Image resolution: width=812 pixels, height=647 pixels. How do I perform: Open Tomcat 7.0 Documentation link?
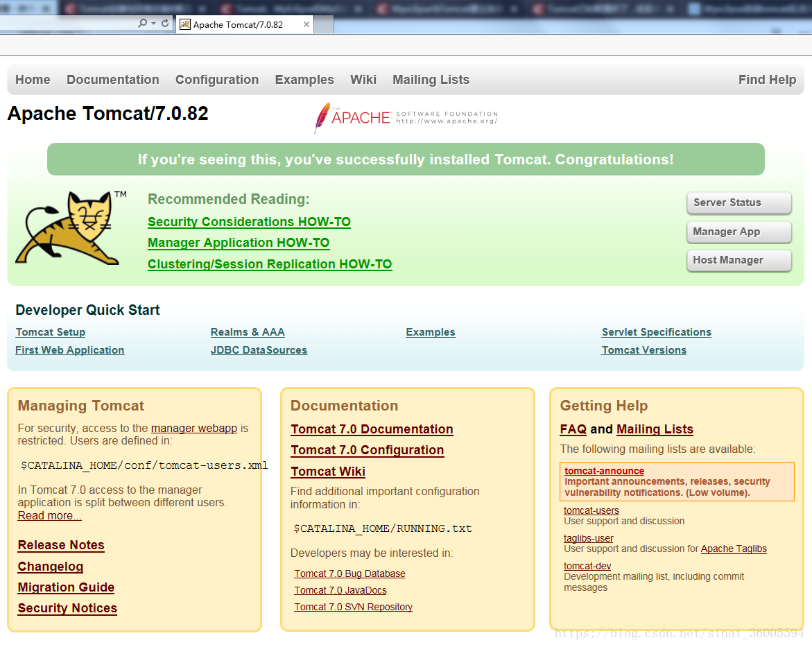point(372,429)
